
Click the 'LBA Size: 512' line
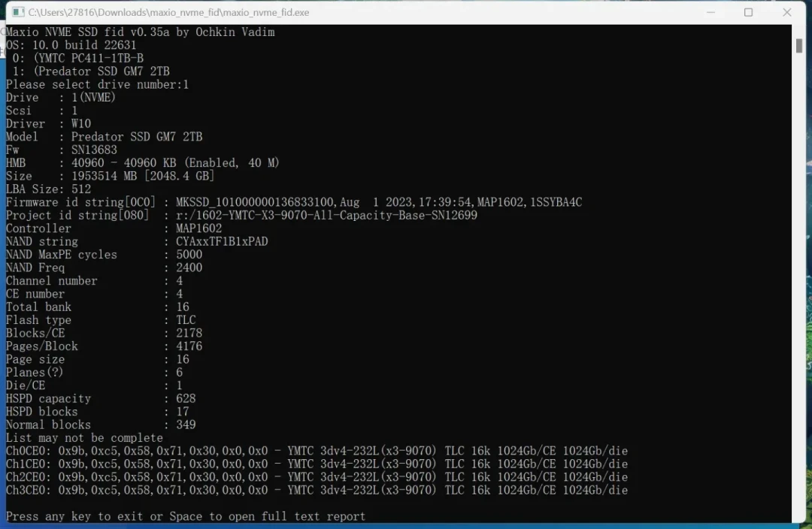pos(48,189)
